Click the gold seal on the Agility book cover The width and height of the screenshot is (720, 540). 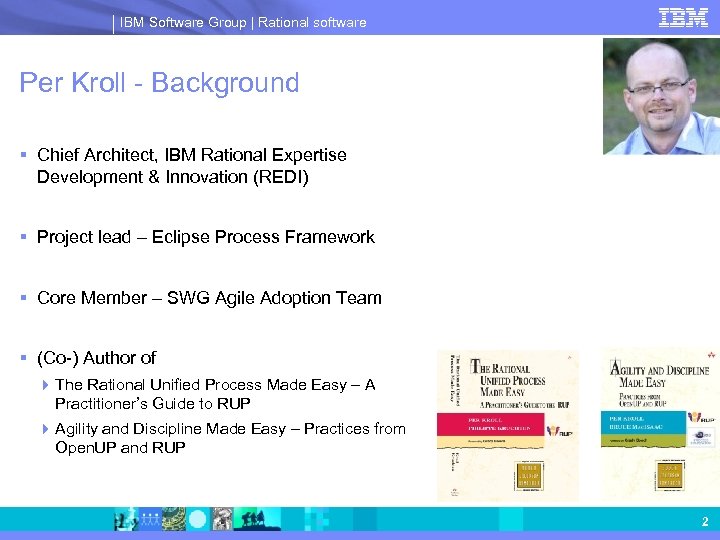click(x=669, y=475)
